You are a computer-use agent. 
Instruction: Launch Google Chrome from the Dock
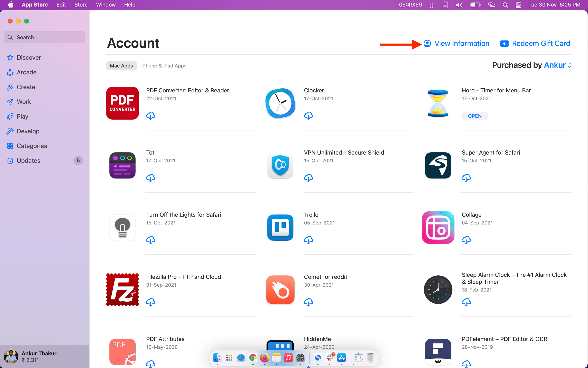253,358
